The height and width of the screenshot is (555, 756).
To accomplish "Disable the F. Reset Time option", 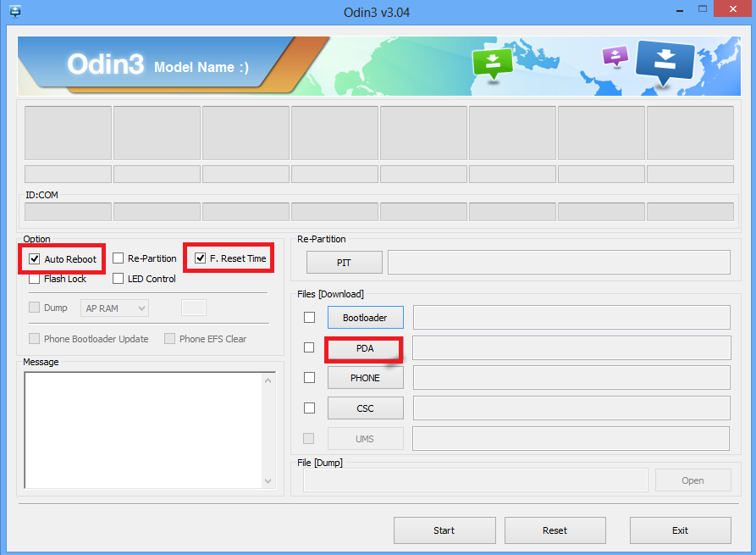I will pyautogui.click(x=200, y=258).
